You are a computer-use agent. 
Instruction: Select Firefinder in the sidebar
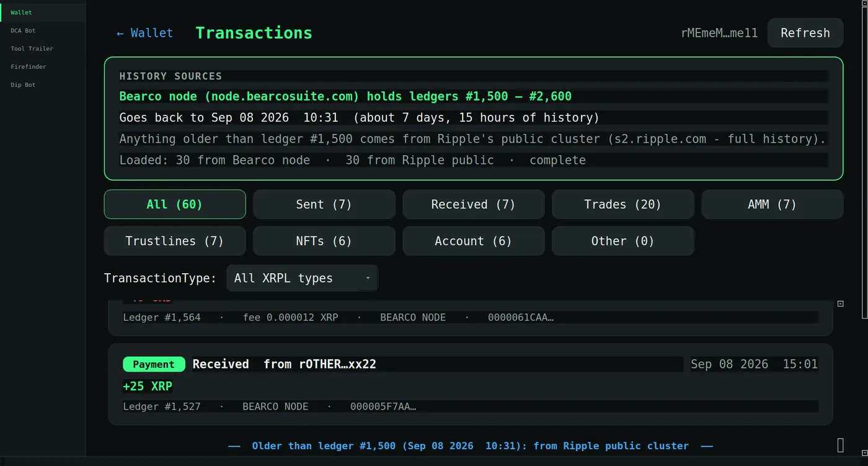(43, 66)
